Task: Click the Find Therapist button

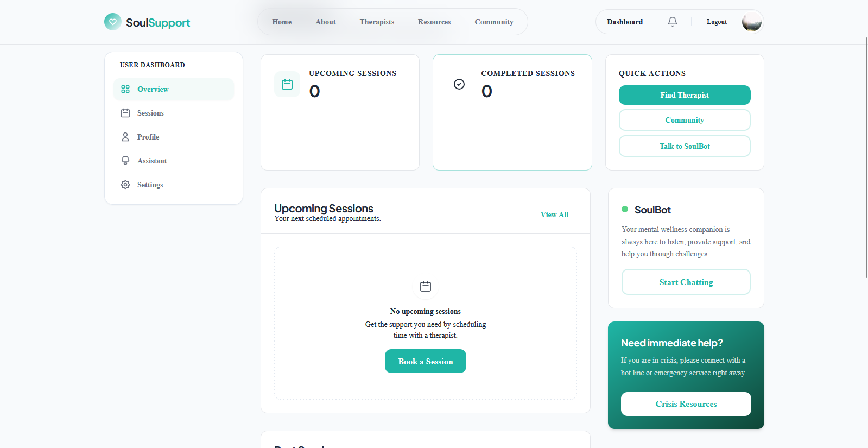Action: click(x=685, y=95)
